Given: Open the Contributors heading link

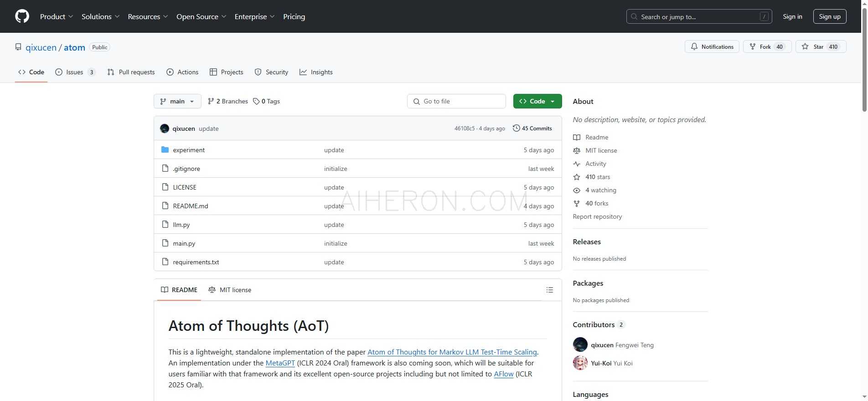Looking at the screenshot, I should (x=599, y=324).
